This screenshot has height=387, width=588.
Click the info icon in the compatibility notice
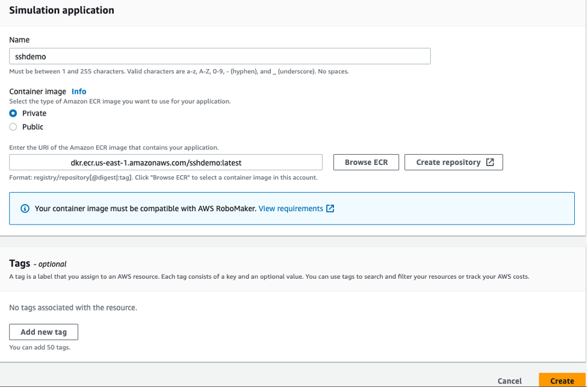click(x=25, y=208)
